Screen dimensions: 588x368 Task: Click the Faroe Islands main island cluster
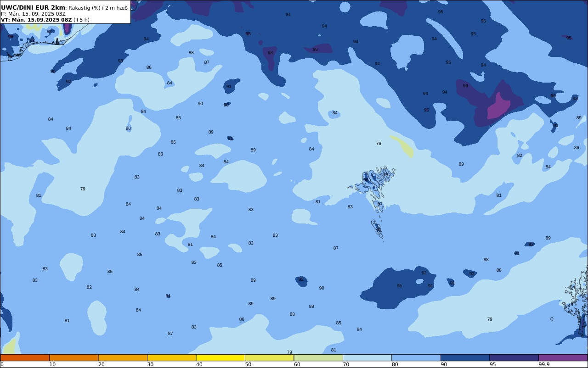373,182
